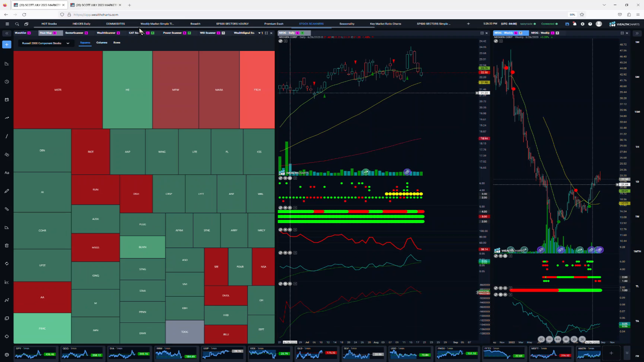Switch to the Breadth workspace tab

coord(195,24)
